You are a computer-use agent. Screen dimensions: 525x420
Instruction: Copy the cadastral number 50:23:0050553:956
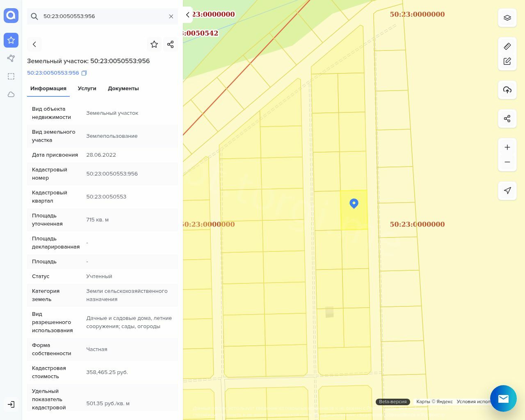pos(84,73)
